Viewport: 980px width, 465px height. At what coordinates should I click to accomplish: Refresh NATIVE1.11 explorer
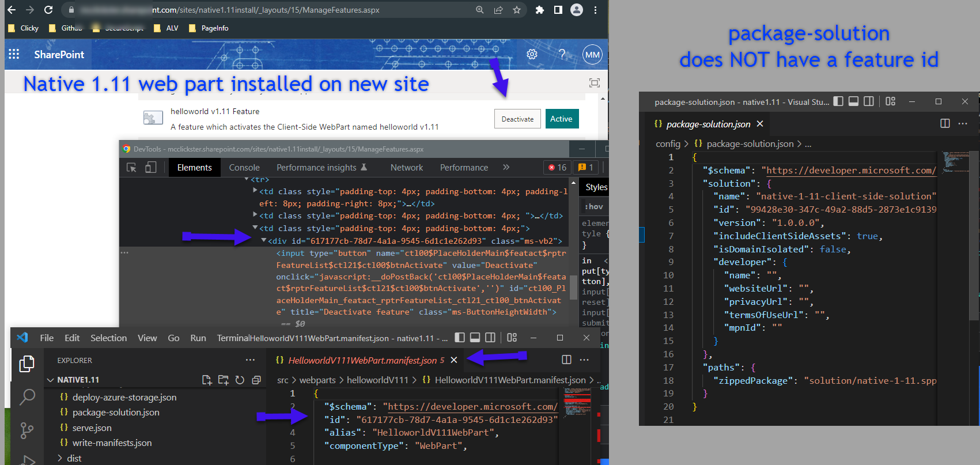point(240,380)
